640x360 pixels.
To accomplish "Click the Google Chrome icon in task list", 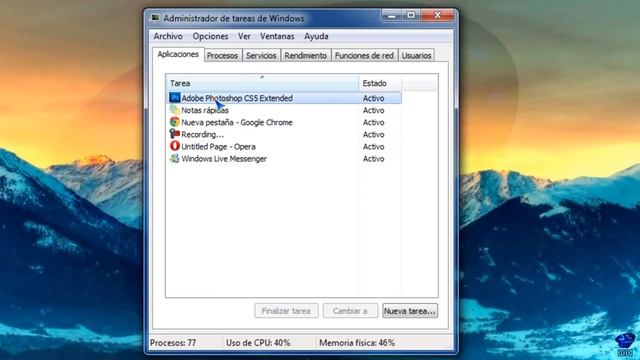I will pos(175,122).
